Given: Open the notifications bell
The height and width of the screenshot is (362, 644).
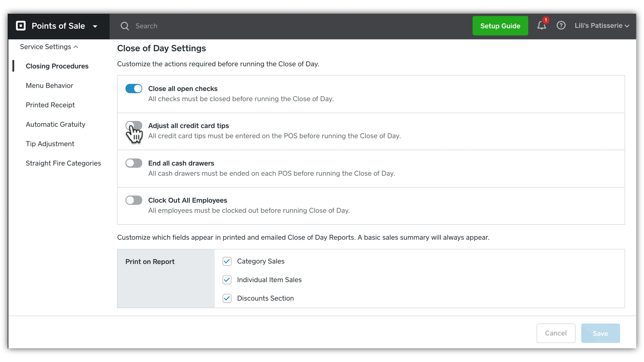Looking at the screenshot, I should [x=541, y=26].
